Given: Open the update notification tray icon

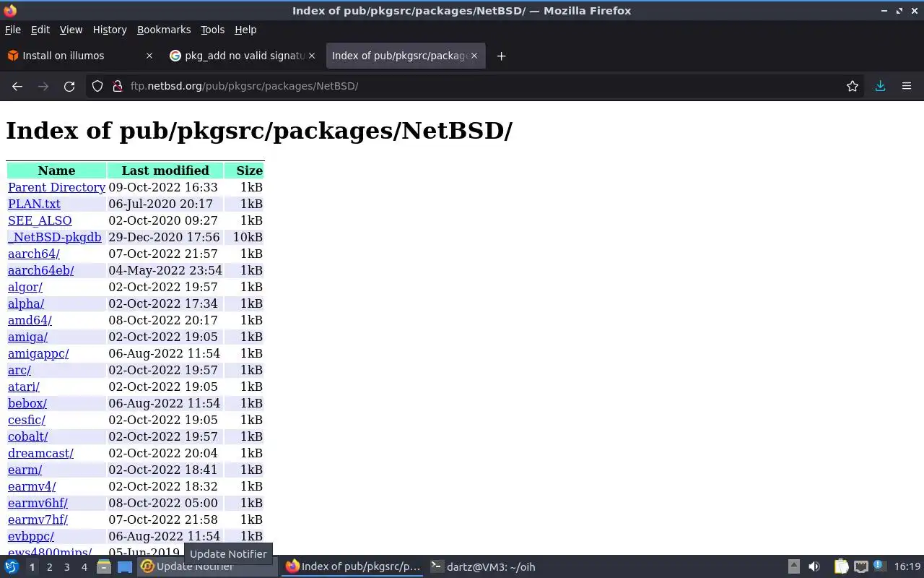Looking at the screenshot, I should click(x=879, y=567).
